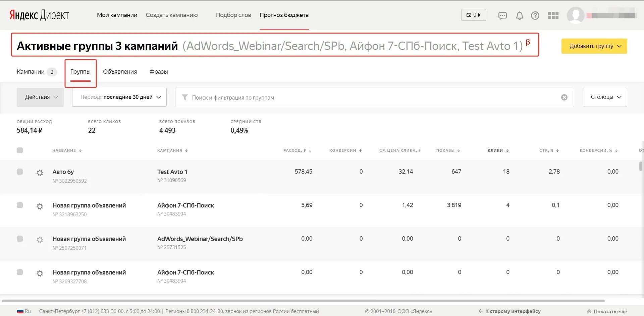Select the Авто бу group checkbox
The height and width of the screenshot is (316, 644).
point(20,172)
